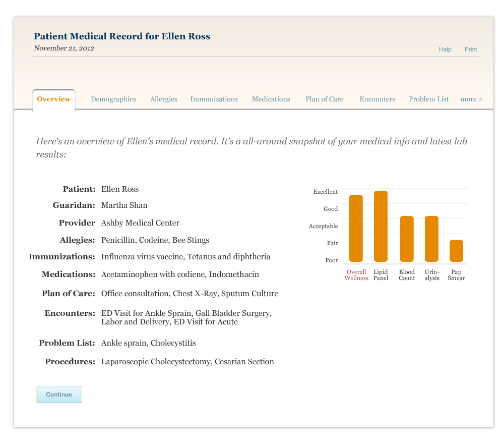
Task: Click the 'Patient Medical Record for Ellen Ross' heading
Action: tap(122, 36)
